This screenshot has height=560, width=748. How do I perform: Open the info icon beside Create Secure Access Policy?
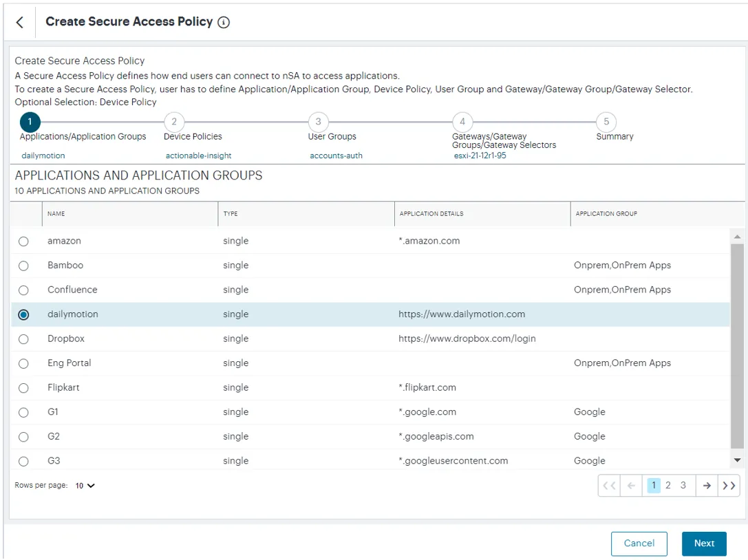pyautogui.click(x=224, y=23)
